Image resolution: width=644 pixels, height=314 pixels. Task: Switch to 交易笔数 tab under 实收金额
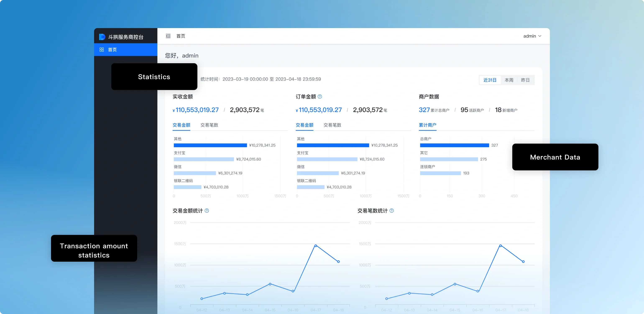[x=209, y=125]
